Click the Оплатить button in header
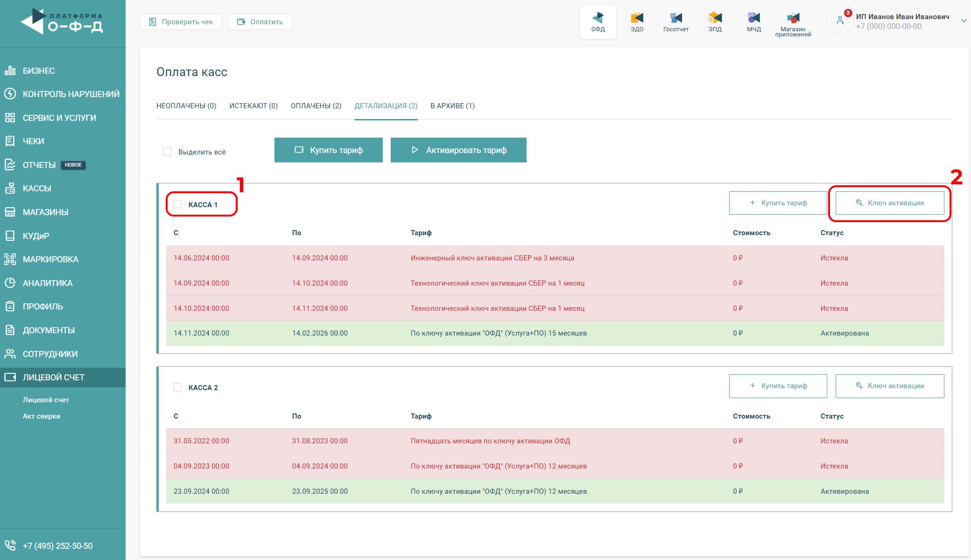 [x=260, y=22]
